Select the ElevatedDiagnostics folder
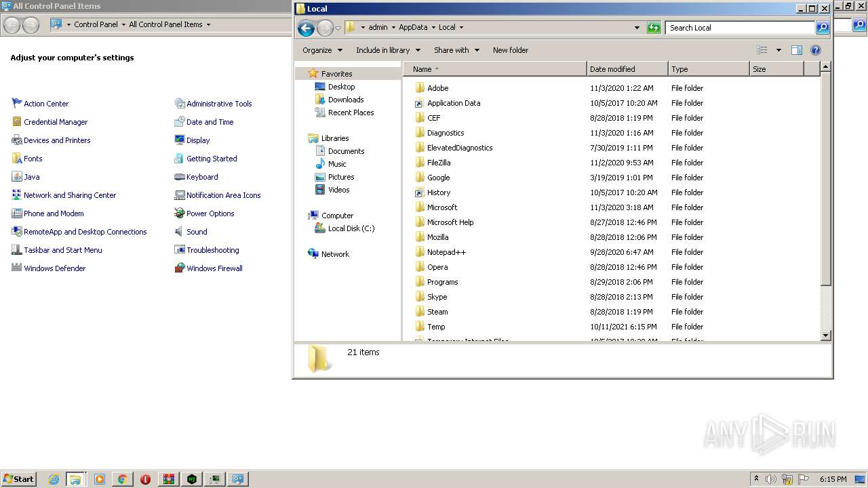This screenshot has width=868, height=488. click(x=460, y=148)
